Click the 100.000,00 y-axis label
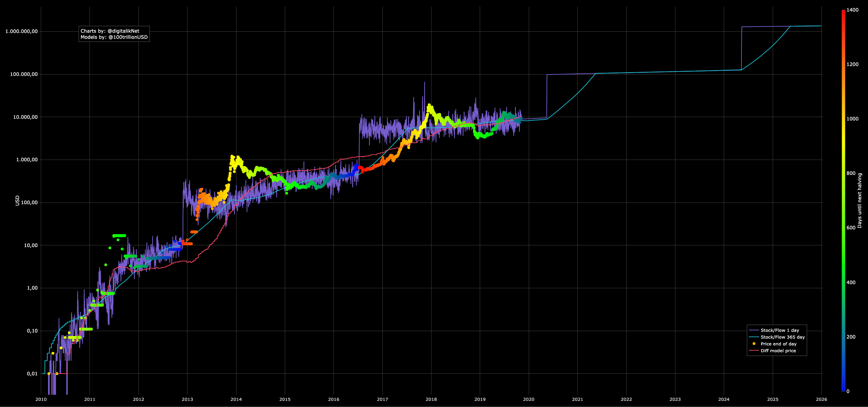868x407 pixels. tap(24, 74)
